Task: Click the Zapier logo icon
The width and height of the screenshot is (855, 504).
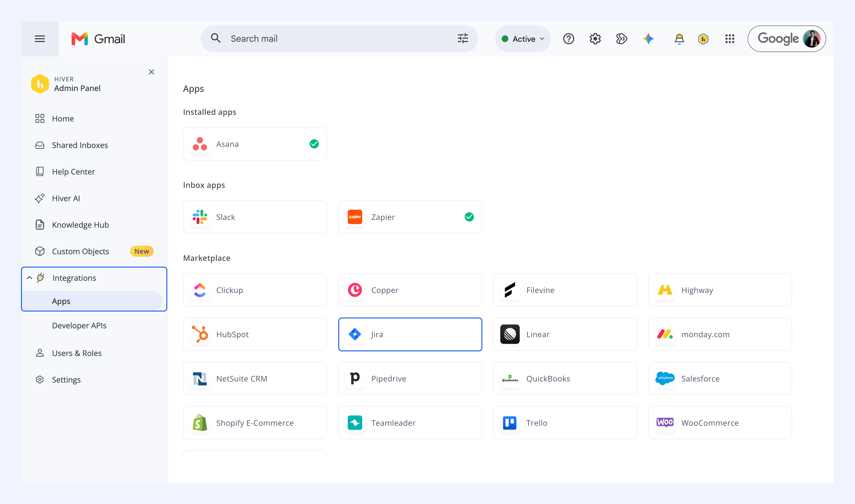Action: [355, 217]
